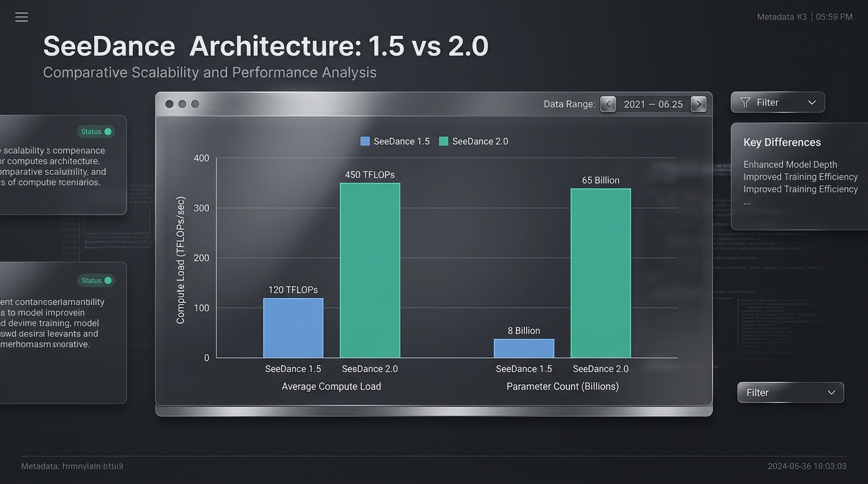The image size is (868, 484).
Task: Click the "Comparative Scalability and Performance Analysis" subtitle
Action: coord(209,72)
